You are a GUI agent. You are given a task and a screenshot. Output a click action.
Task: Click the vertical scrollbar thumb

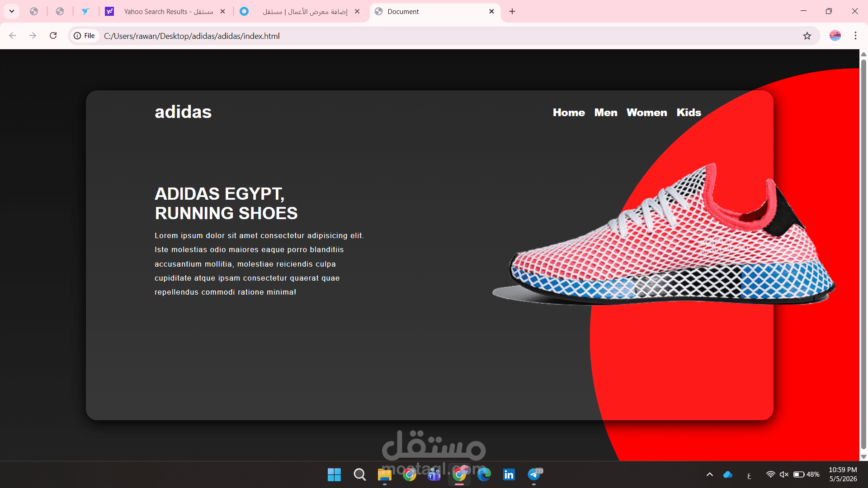[x=863, y=255]
